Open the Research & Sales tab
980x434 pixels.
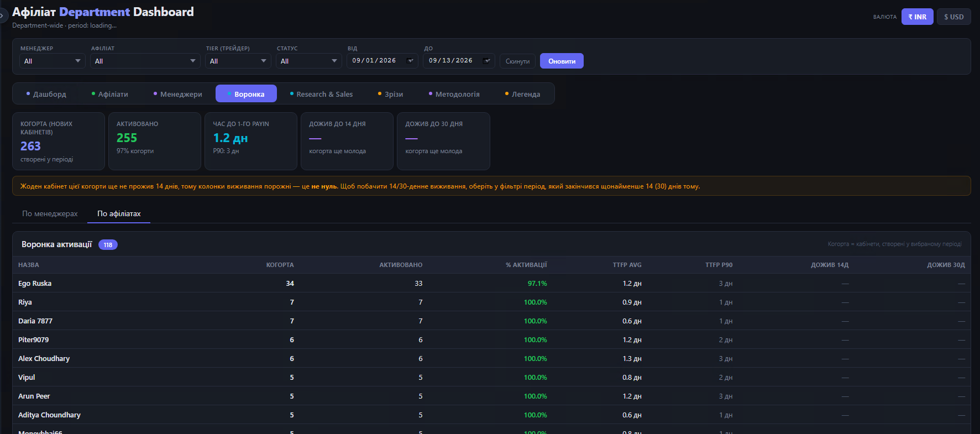[321, 94]
